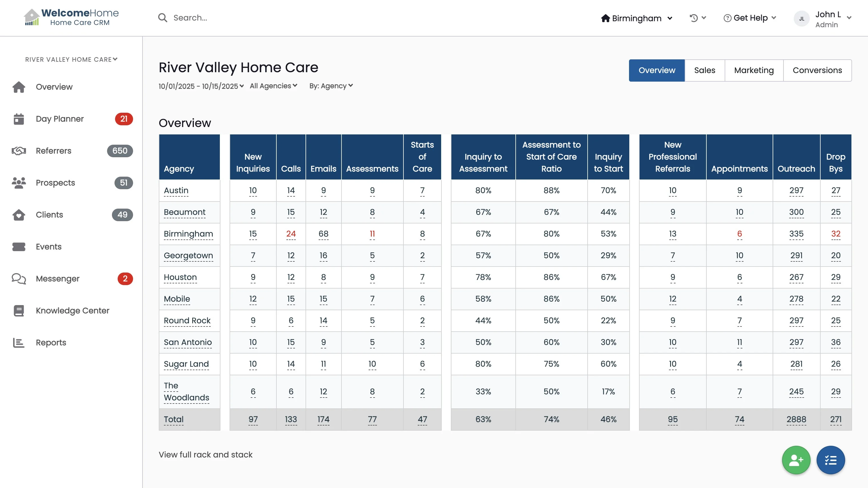
Task: Focus the Search input field
Action: (236, 18)
